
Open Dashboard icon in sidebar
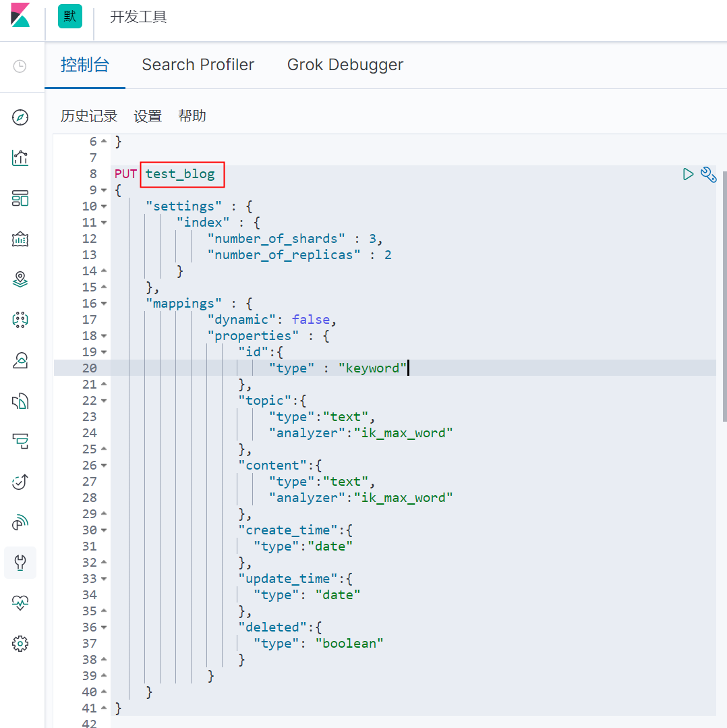20,198
